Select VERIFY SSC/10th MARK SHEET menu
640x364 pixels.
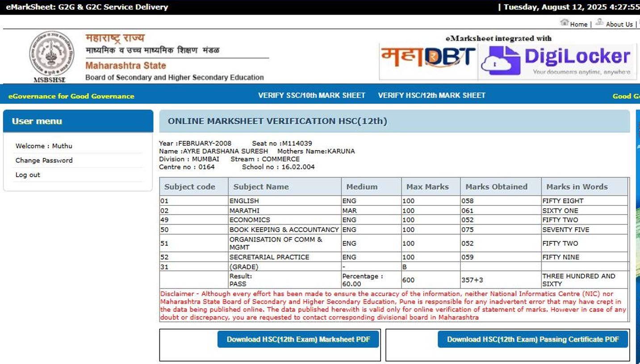pyautogui.click(x=311, y=96)
